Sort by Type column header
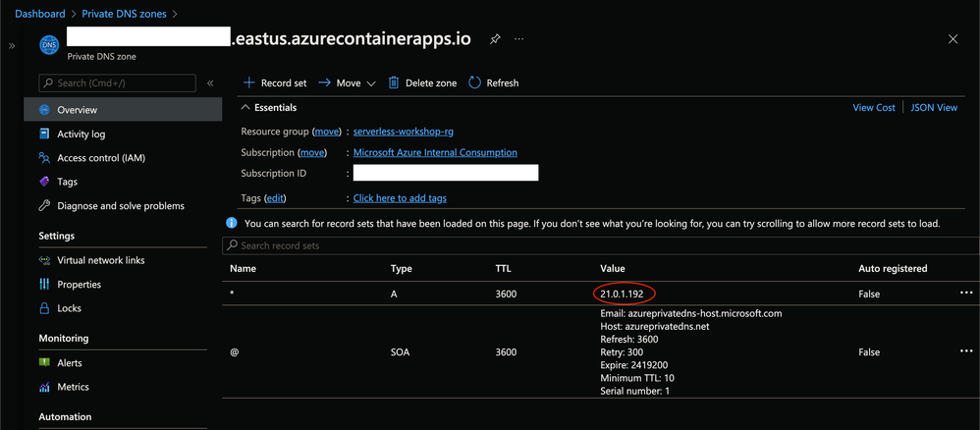 click(x=401, y=269)
